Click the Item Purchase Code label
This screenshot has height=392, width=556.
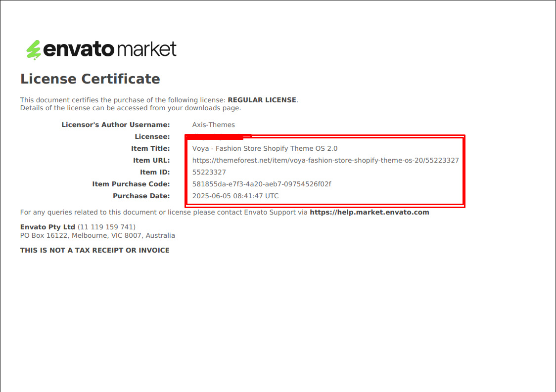click(x=131, y=184)
